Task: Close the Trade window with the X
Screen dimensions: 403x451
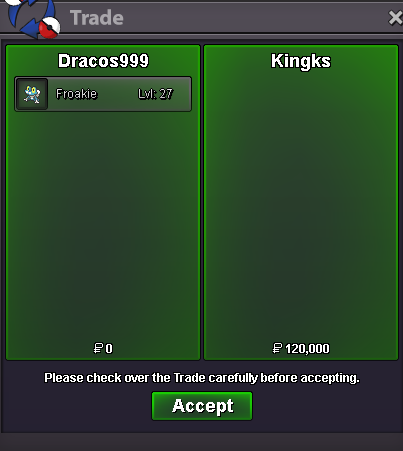Action: click(396, 18)
